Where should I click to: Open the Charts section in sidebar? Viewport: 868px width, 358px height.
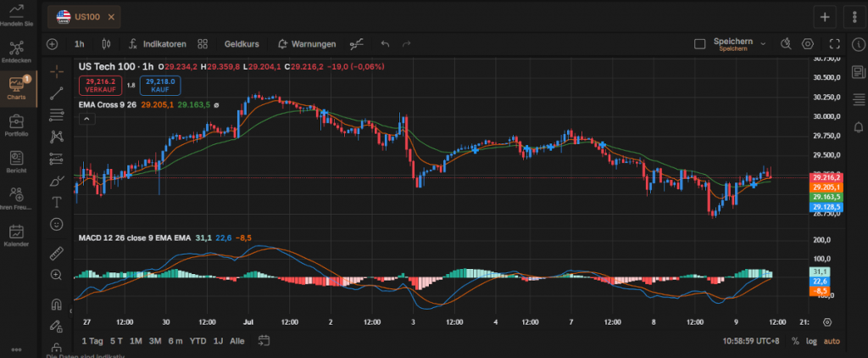click(x=17, y=89)
